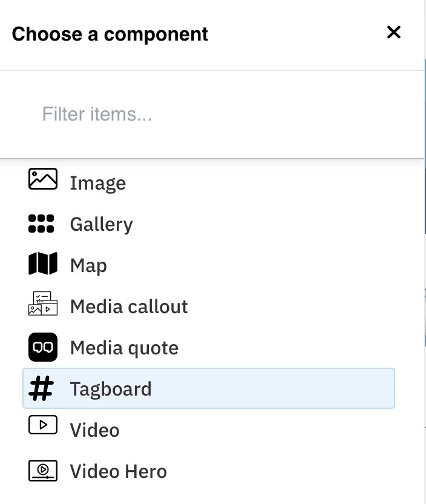Choose the Media quote label
Viewport: 426px width, 504px height.
tap(124, 348)
